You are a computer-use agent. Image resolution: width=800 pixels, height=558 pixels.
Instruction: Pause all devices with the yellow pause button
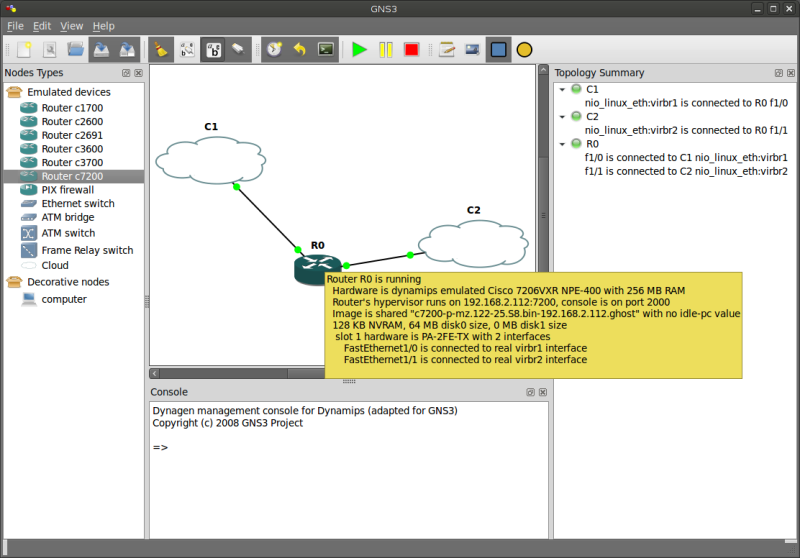(x=385, y=49)
